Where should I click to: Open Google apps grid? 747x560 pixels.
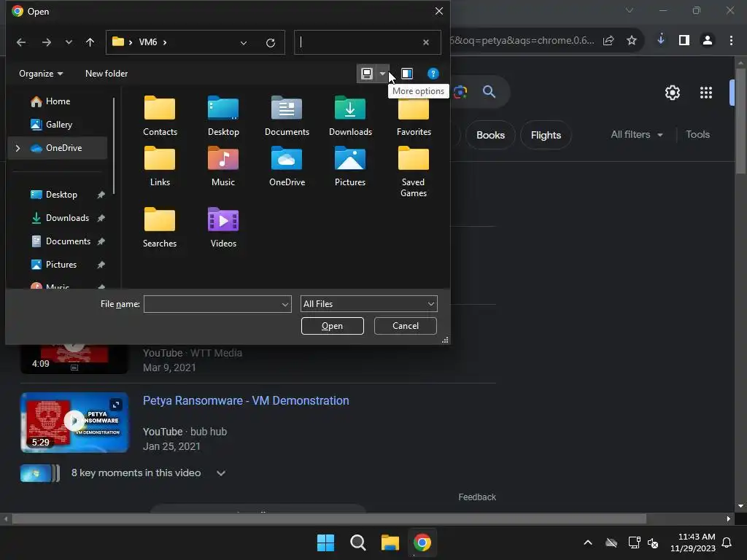pos(706,93)
